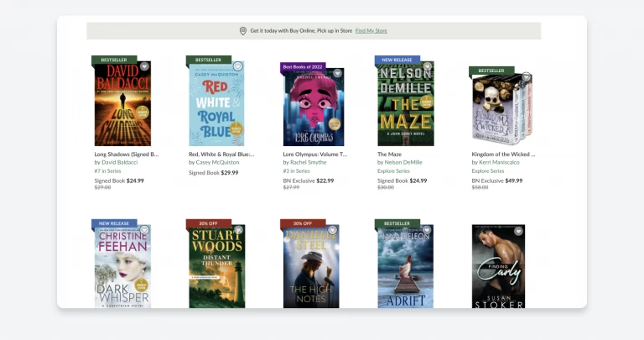This screenshot has height=340, width=644.
Task: Open the Lore Olympus title link
Action: 314,154
